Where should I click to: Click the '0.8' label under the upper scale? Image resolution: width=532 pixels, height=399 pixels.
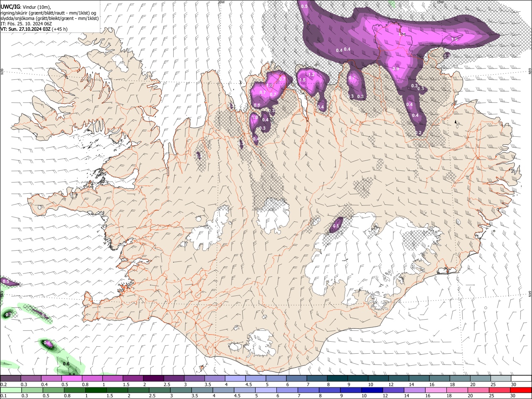point(85,384)
